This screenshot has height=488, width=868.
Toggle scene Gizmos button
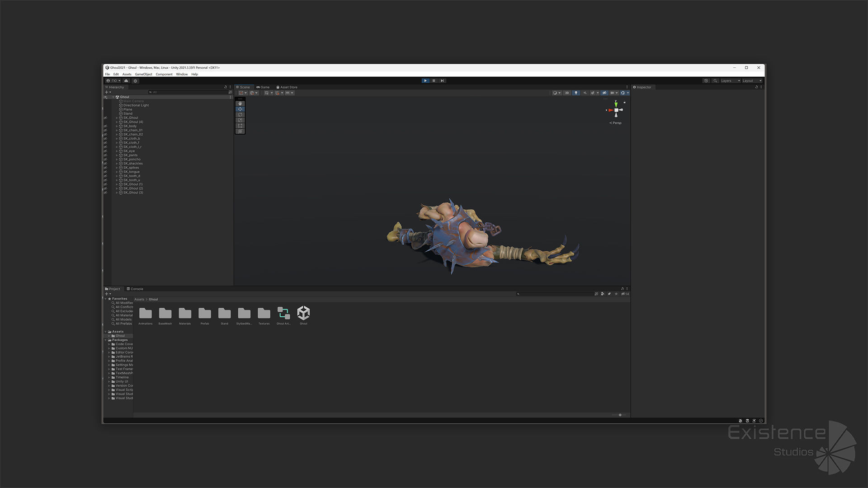pos(623,93)
